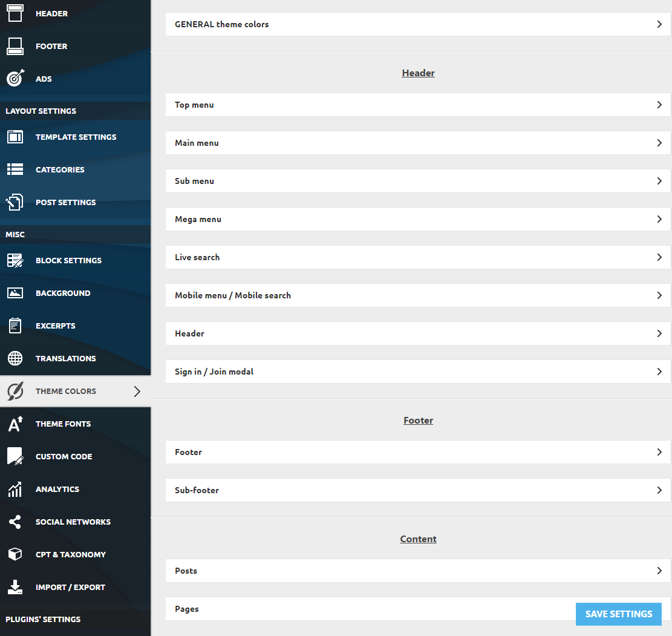Viewport: 672px width, 636px height.
Task: Open the Footer colors row
Action: coord(418,452)
